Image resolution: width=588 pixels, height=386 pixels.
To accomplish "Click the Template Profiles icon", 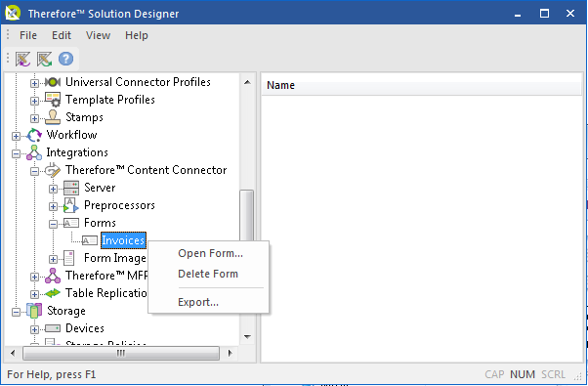I will [53, 100].
